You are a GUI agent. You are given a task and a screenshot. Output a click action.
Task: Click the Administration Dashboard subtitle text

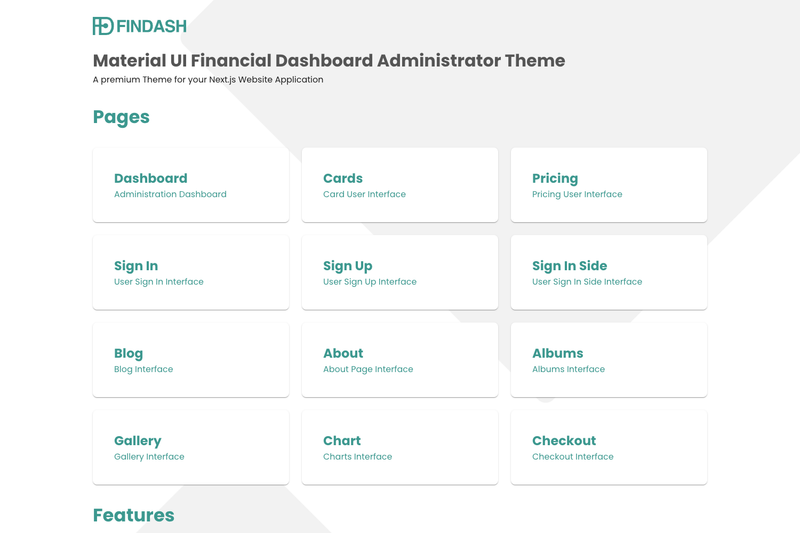(x=170, y=194)
